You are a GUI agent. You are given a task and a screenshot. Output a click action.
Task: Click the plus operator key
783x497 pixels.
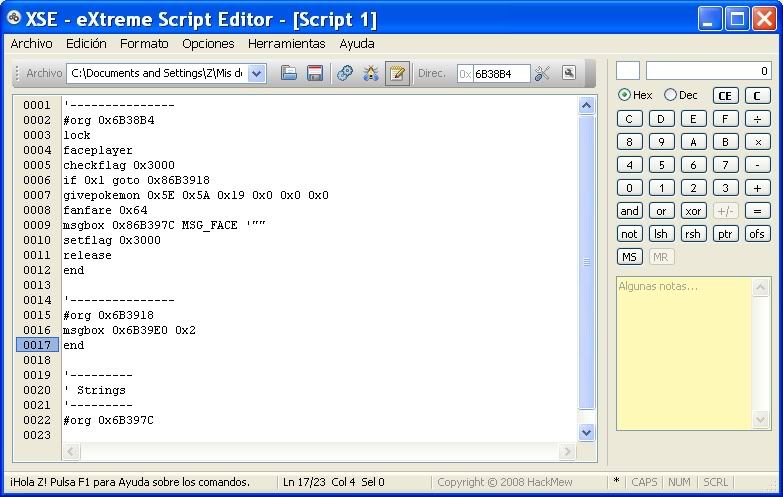[x=758, y=188]
